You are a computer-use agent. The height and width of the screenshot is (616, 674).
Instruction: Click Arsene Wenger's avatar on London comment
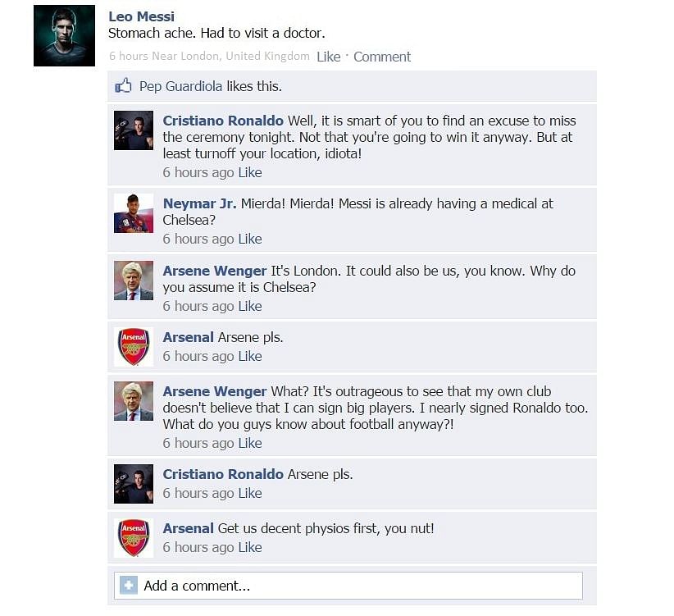134,281
